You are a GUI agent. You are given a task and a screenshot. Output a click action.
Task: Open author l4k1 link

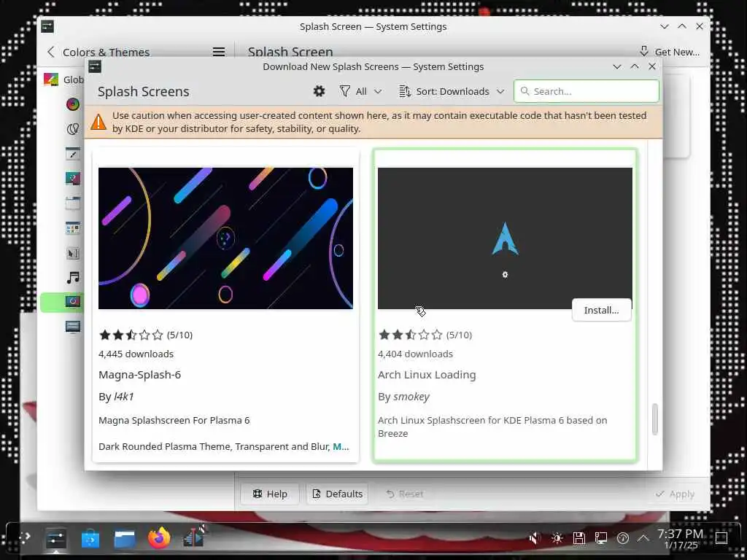coord(124,396)
